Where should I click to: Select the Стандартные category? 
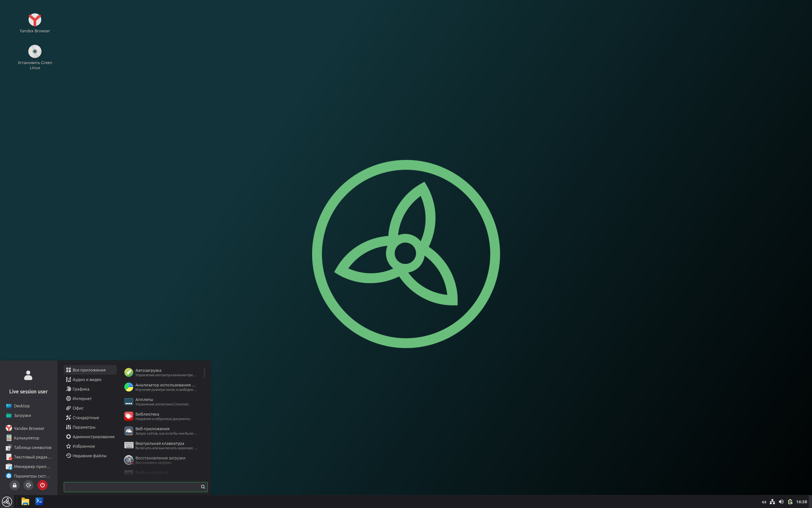90,418
